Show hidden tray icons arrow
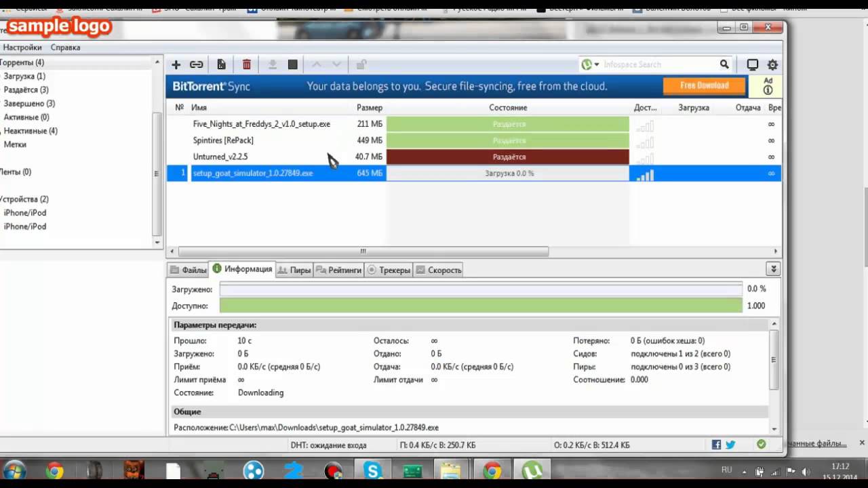This screenshot has width=868, height=488. (743, 470)
